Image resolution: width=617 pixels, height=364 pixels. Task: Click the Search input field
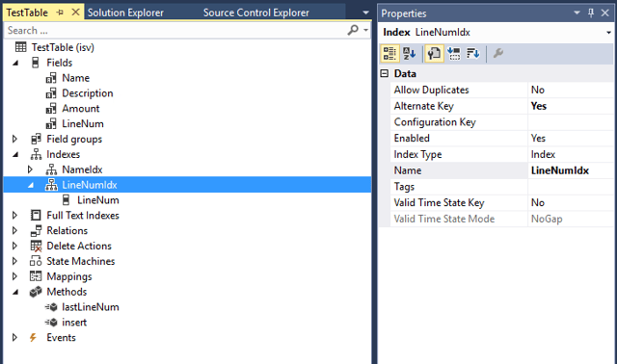pos(175,30)
